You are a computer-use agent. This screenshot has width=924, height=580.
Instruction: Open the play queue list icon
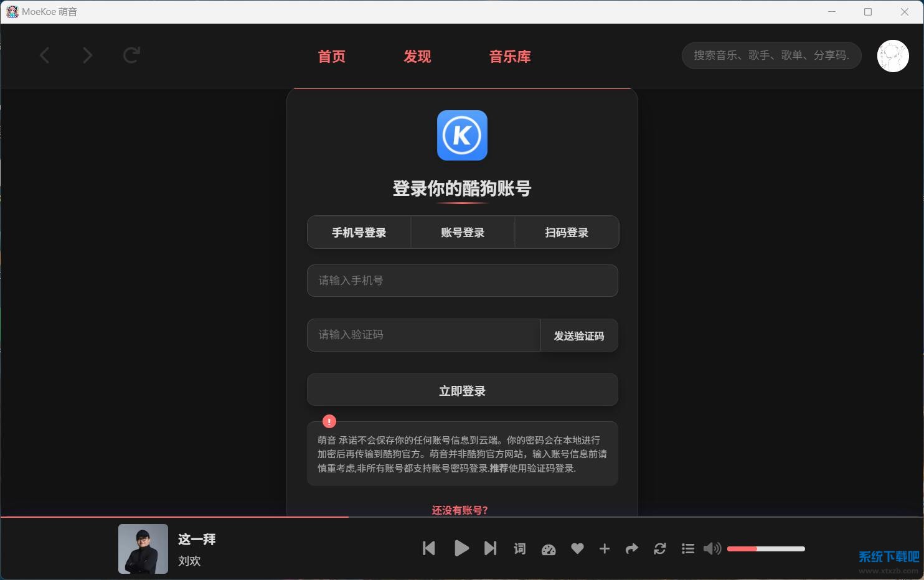click(687, 549)
